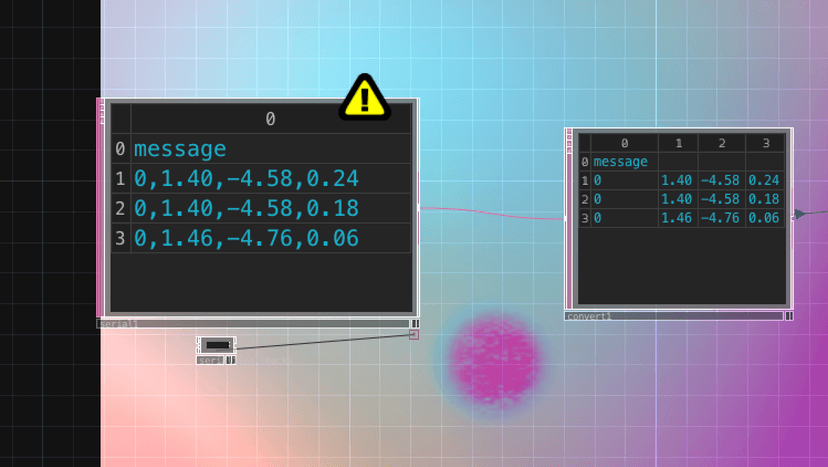The height and width of the screenshot is (467, 828).
Task: Click the convert1 node name label
Action: click(x=588, y=316)
